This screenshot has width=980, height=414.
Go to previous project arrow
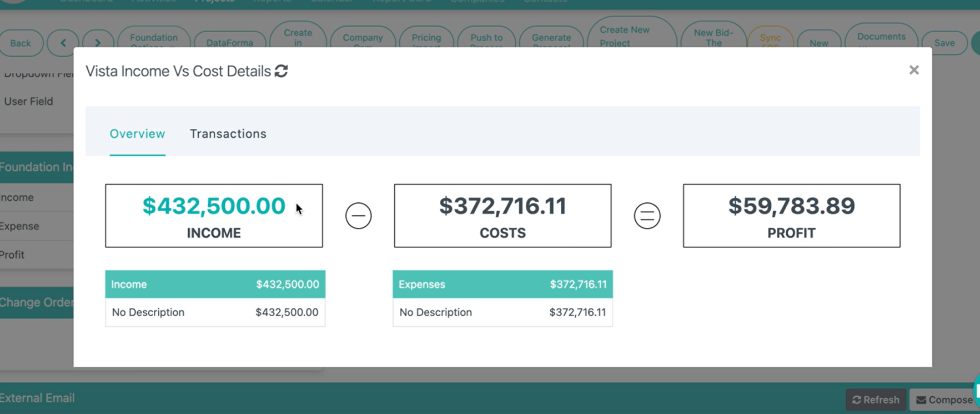coord(63,43)
